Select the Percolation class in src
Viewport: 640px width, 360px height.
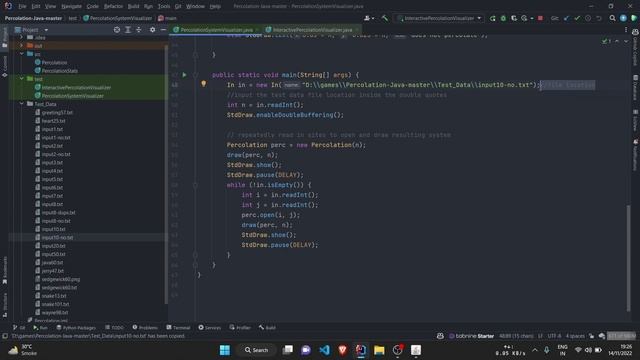(x=54, y=62)
